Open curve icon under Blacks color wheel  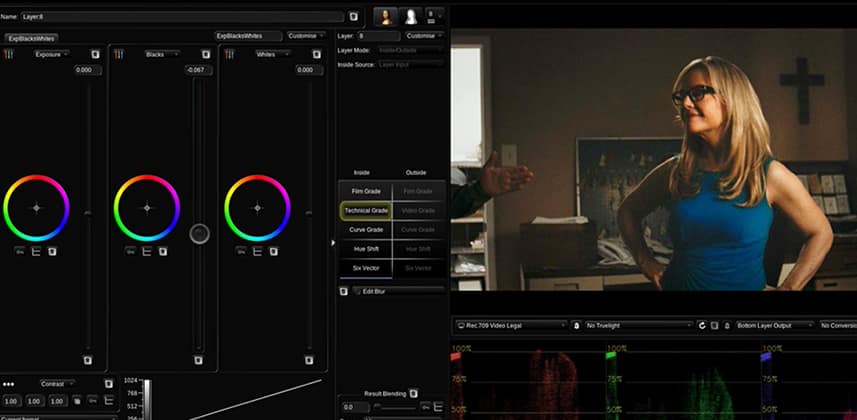146,252
